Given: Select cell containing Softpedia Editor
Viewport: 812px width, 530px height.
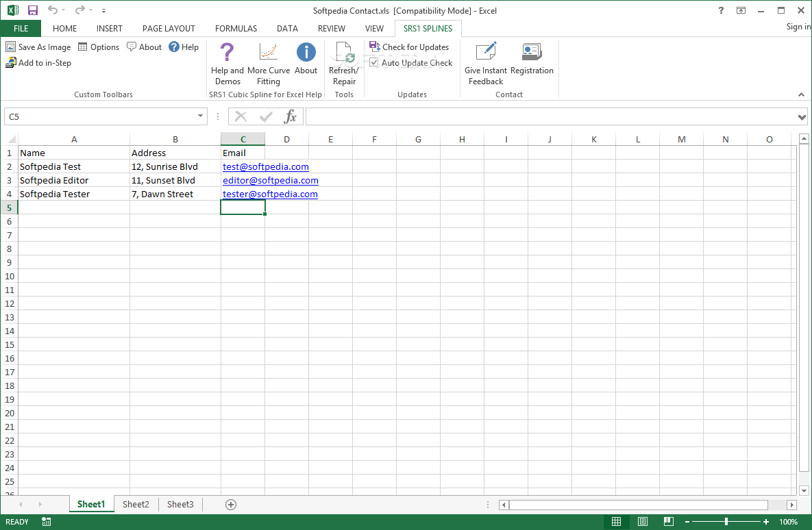Looking at the screenshot, I should click(73, 180).
